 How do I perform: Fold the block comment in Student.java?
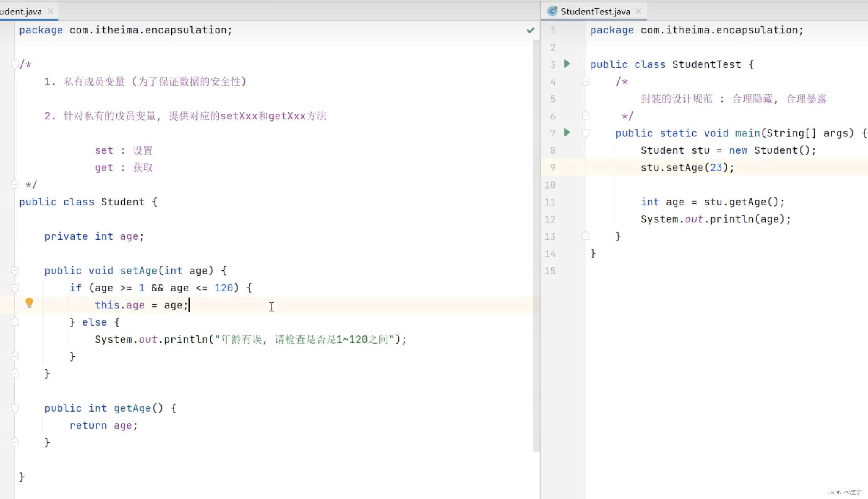pos(15,64)
